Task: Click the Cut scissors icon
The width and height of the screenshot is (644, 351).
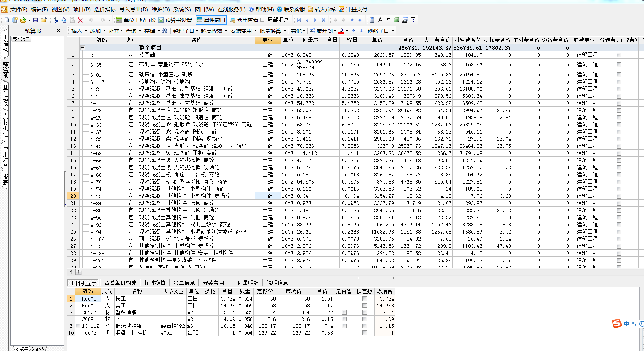Action: click(56, 20)
